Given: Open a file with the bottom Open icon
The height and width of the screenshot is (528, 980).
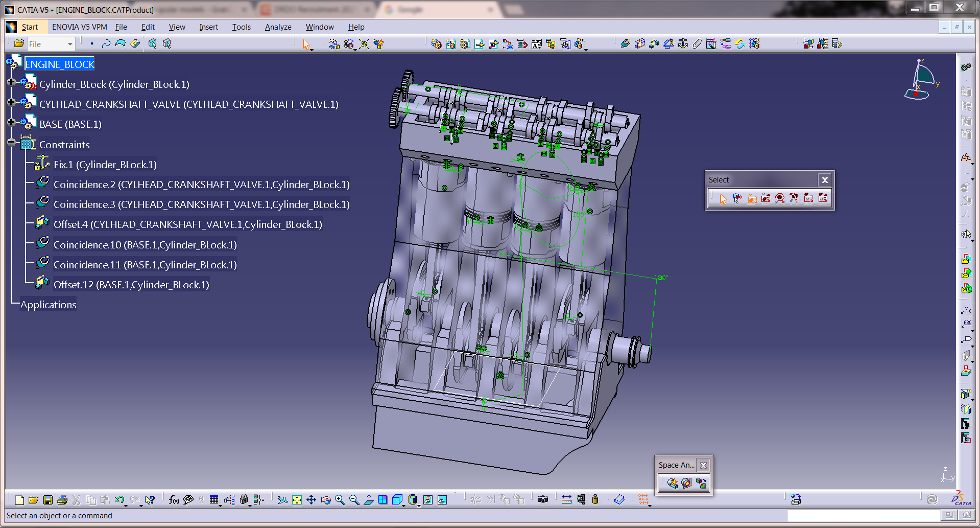Looking at the screenshot, I should point(34,500).
